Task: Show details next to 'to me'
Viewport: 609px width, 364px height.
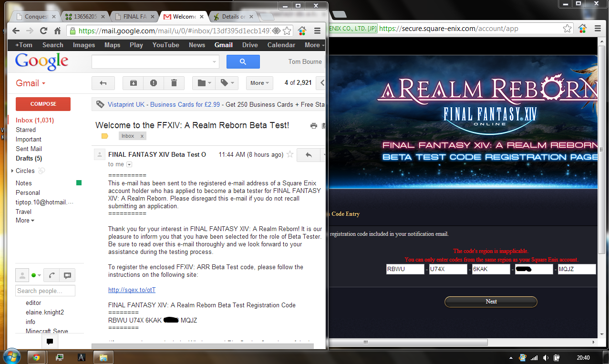Action: tap(129, 165)
